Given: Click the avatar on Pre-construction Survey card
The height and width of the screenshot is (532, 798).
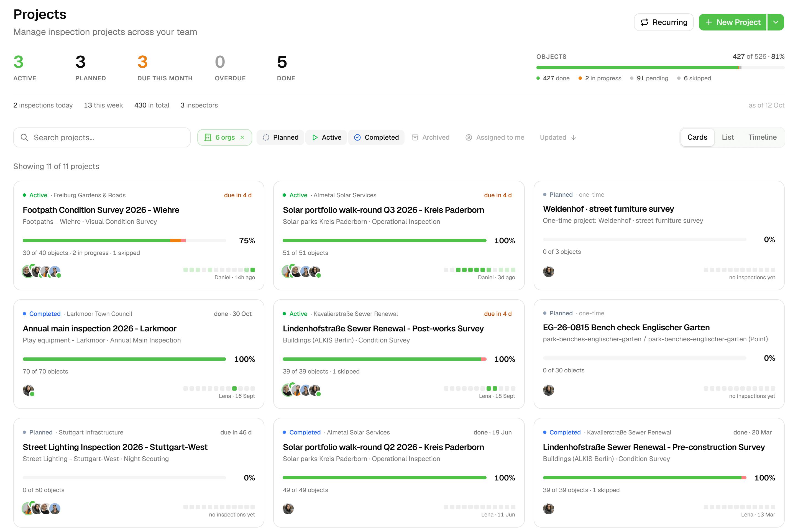Looking at the screenshot, I should [x=548, y=509].
